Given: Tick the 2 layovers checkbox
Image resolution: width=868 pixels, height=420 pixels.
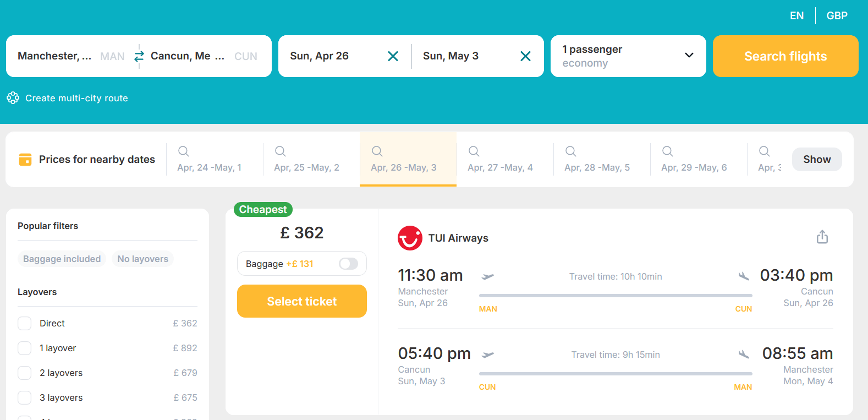Looking at the screenshot, I should click(25, 373).
